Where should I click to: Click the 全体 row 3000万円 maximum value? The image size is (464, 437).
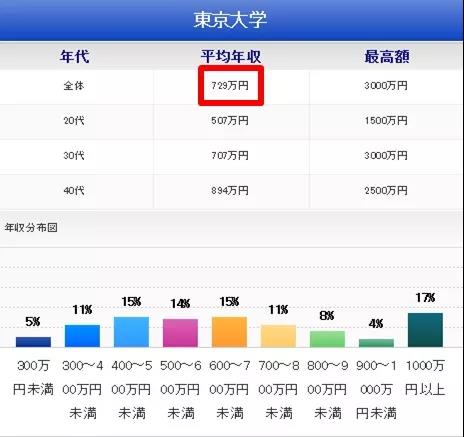point(386,86)
